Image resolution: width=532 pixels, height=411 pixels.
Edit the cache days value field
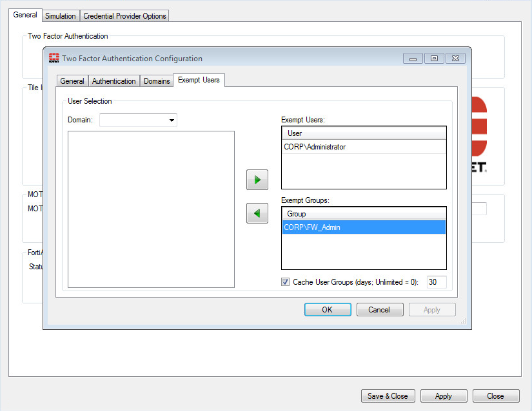pyautogui.click(x=436, y=282)
